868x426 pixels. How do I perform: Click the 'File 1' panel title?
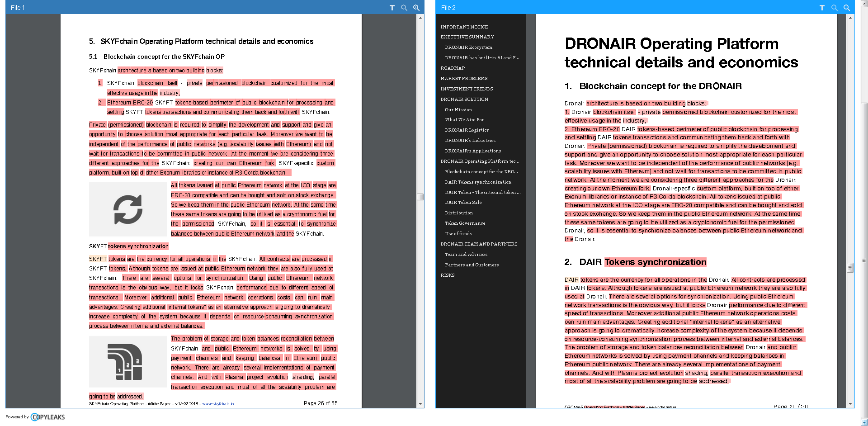(x=18, y=8)
